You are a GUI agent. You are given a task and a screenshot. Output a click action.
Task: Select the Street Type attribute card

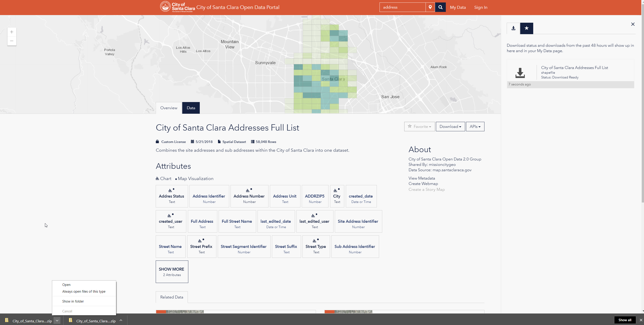[x=316, y=247]
